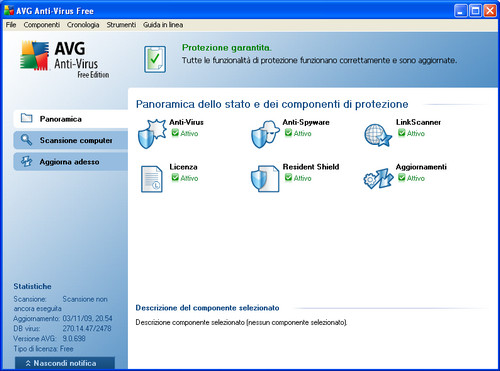
Task: Close the AVG Anti-Virus Free window
Action: tap(490, 11)
